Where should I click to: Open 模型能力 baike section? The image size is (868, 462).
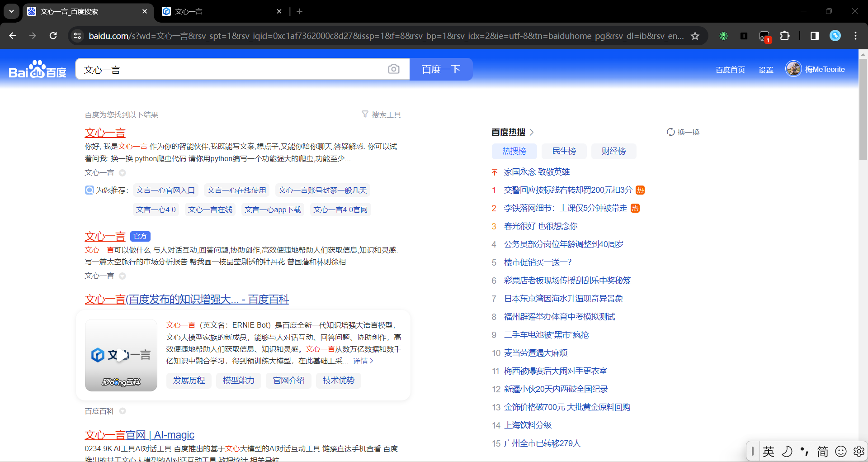point(239,381)
